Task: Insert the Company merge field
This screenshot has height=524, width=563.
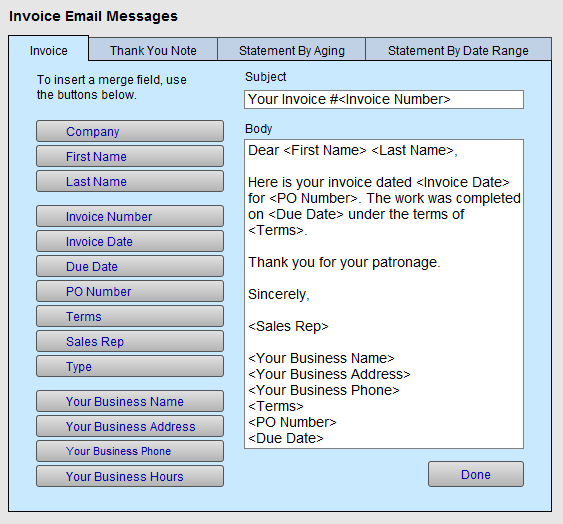Action: [130, 131]
